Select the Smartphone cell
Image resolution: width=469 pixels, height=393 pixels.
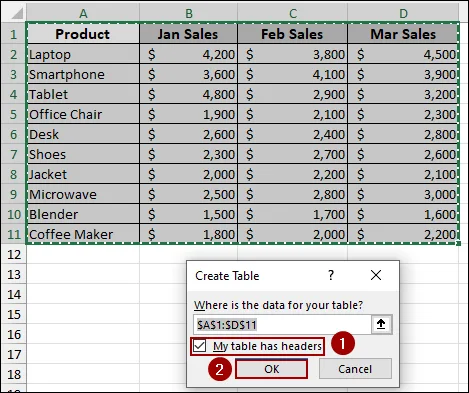pyautogui.click(x=83, y=74)
